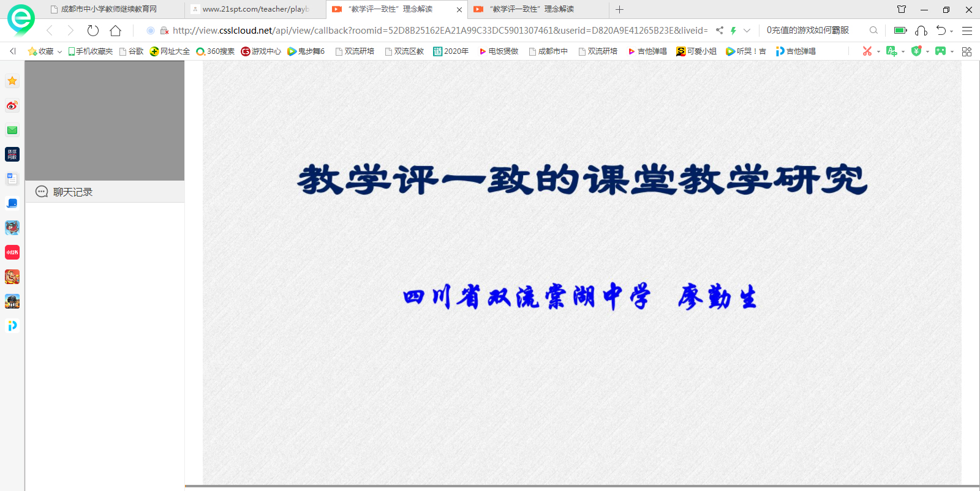Click the home page button
980x491 pixels.
pos(115,31)
